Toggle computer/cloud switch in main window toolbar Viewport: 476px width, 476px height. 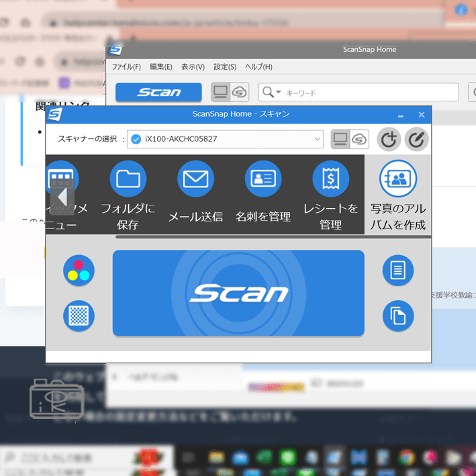click(x=230, y=93)
